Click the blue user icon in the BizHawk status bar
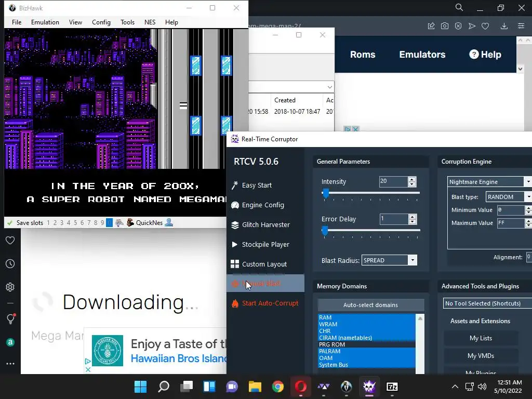 [169, 222]
